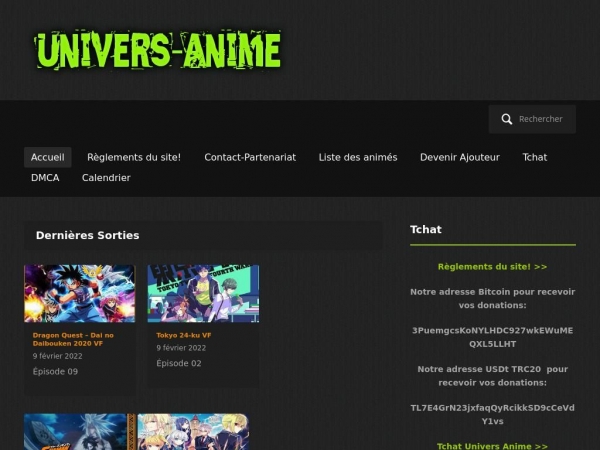The image size is (600, 450).
Task: Click the Univers-Anime logo
Action: pyautogui.click(x=158, y=50)
